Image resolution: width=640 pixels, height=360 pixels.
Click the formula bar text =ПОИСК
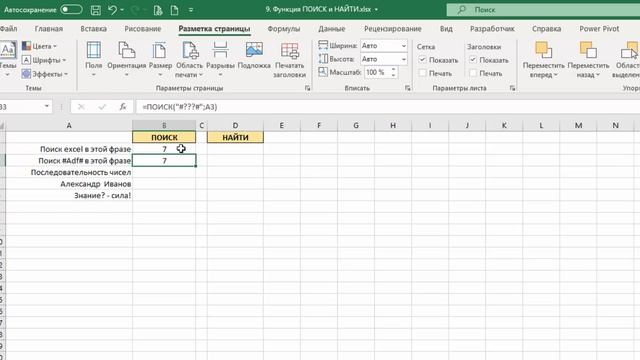[180, 107]
